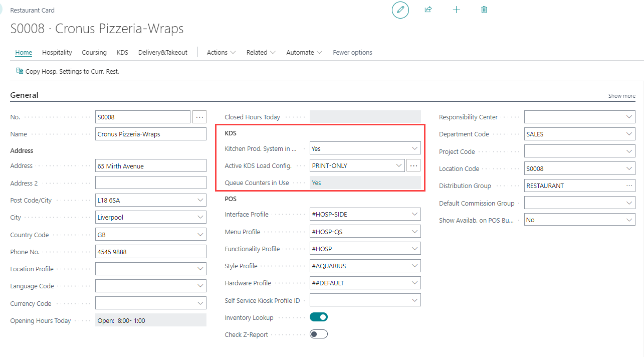Open the Delivery&Takeout tab
This screenshot has height=357, width=644.
pos(162,53)
